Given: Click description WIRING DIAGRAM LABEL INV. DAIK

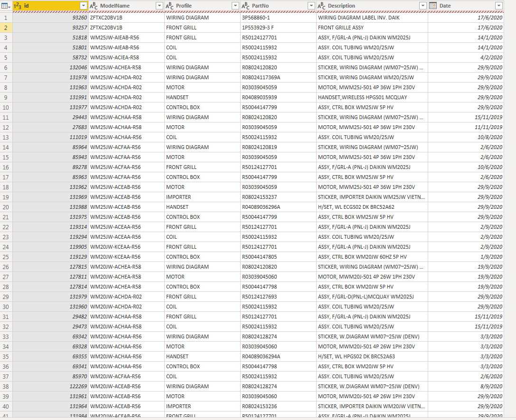Looking at the screenshot, I should 372,18.
